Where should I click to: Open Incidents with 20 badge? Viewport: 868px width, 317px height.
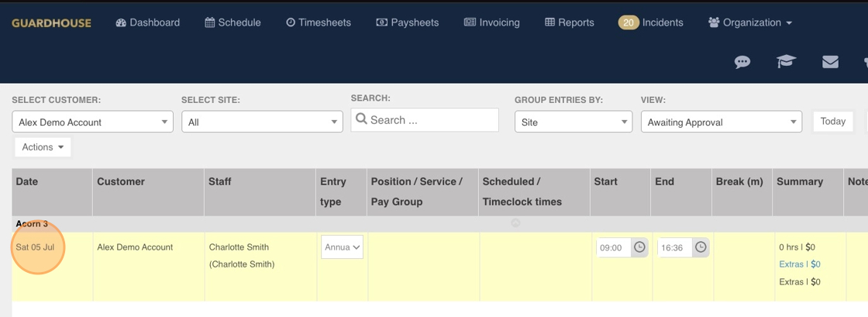tap(651, 22)
